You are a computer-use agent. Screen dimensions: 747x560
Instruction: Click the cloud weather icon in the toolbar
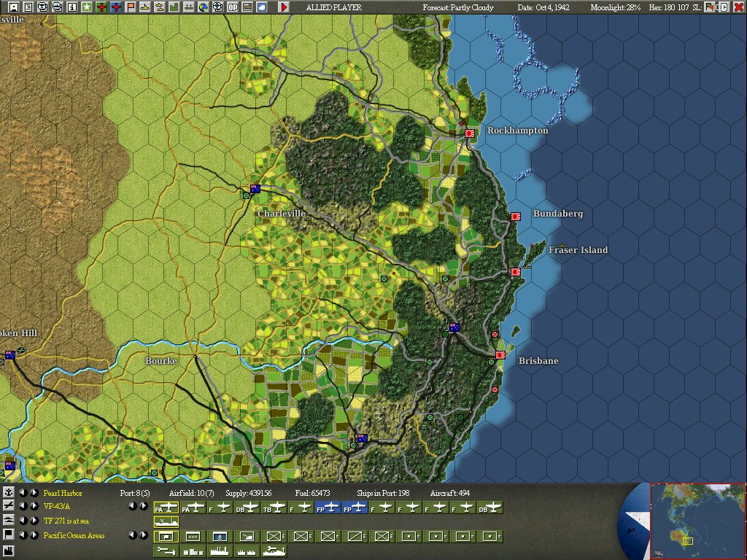coord(261,7)
